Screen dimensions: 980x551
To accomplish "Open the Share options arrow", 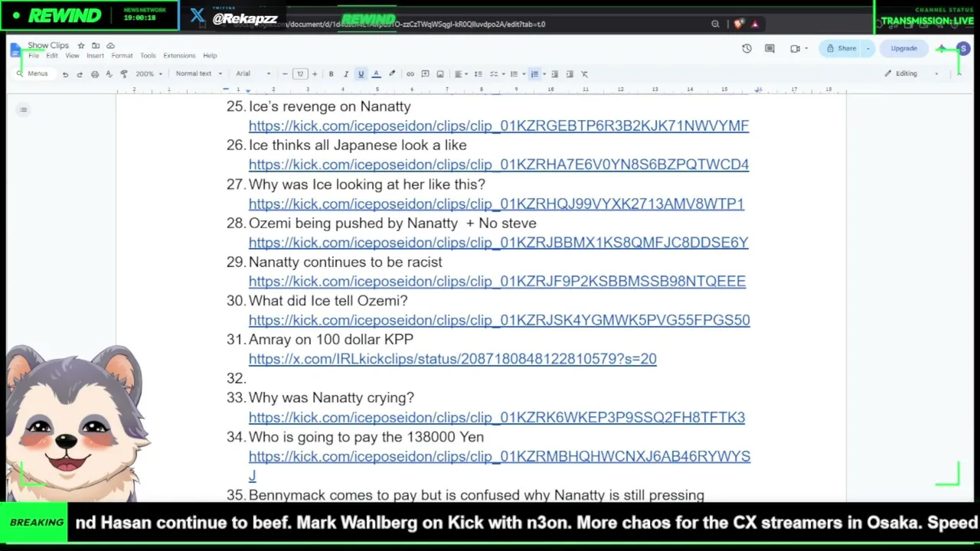I will [868, 49].
